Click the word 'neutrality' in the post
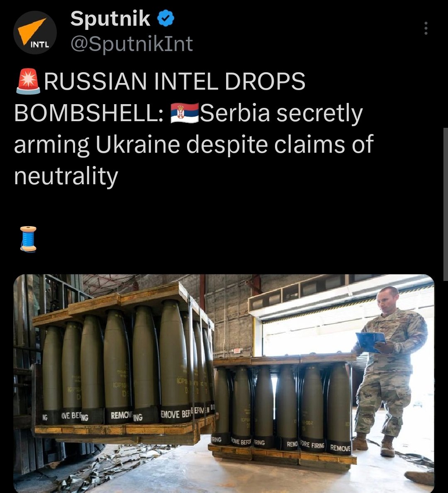The image size is (448, 493). pyautogui.click(x=66, y=176)
